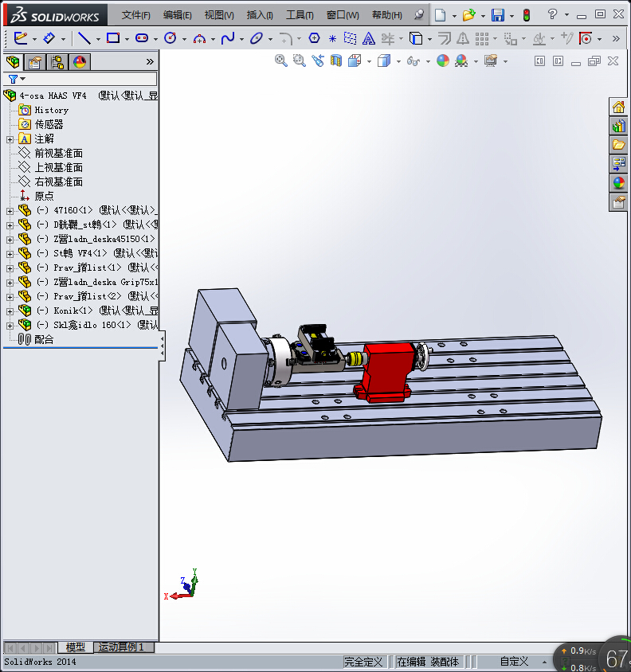Image resolution: width=631 pixels, height=672 pixels.
Task: Expand hidden manager tabs chevron
Action: [x=150, y=62]
